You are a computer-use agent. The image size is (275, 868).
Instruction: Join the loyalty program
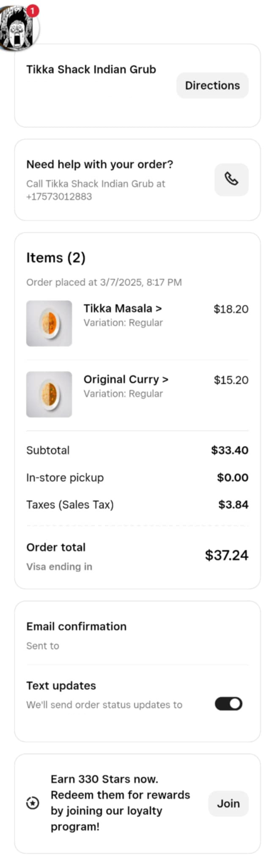(228, 803)
